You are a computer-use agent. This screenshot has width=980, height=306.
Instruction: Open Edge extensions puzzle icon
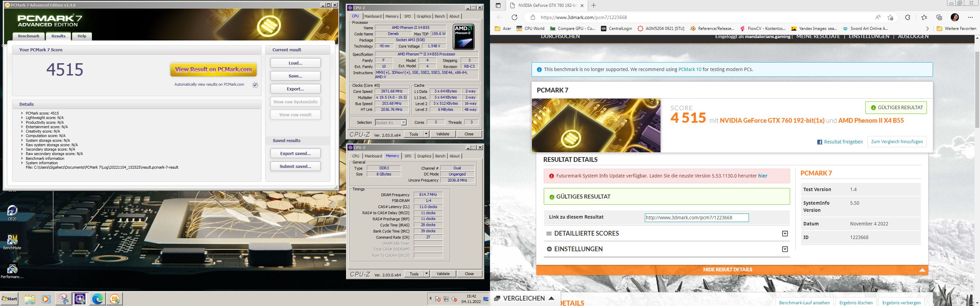pos(907,17)
